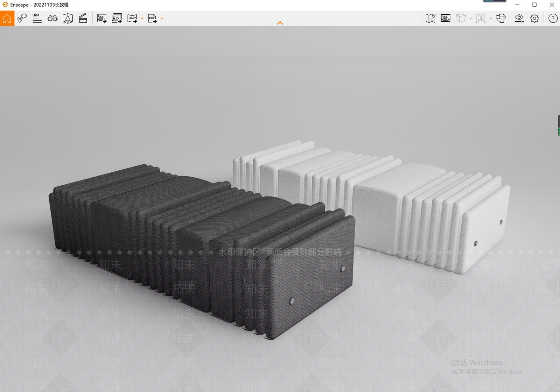Click the Enscape logo in the title bar
This screenshot has width=560, height=392.
tap(5, 5)
